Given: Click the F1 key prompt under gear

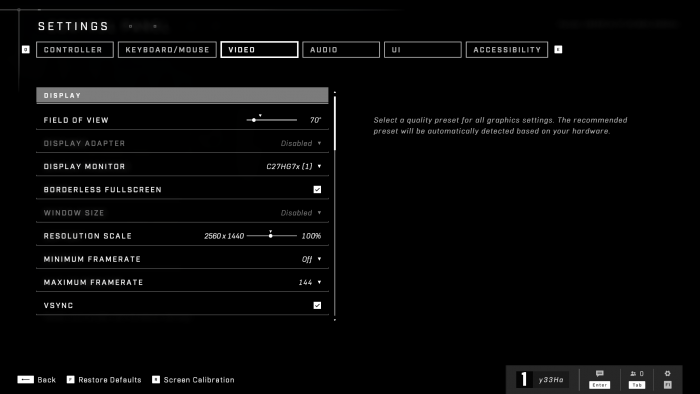Looking at the screenshot, I should 668,385.
